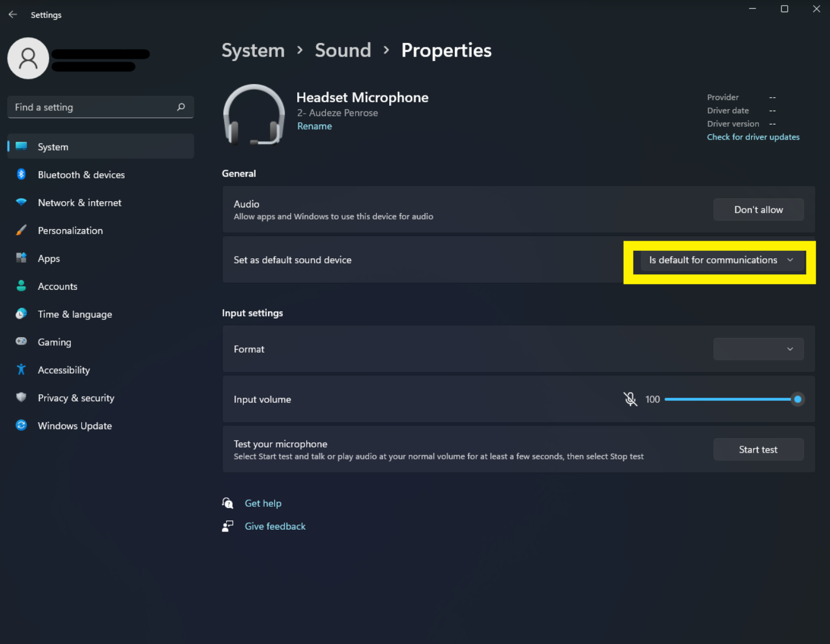Close the Settings window
This screenshot has width=830, height=644.
tap(816, 9)
